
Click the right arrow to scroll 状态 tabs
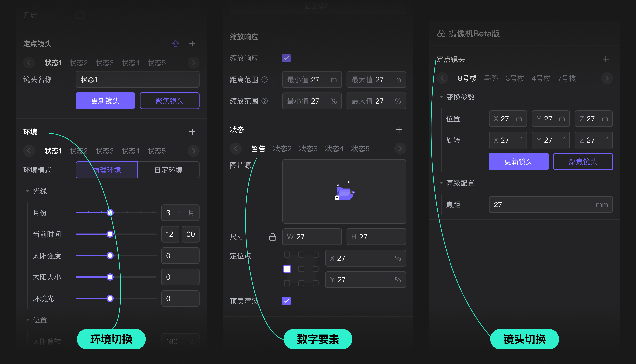(400, 149)
